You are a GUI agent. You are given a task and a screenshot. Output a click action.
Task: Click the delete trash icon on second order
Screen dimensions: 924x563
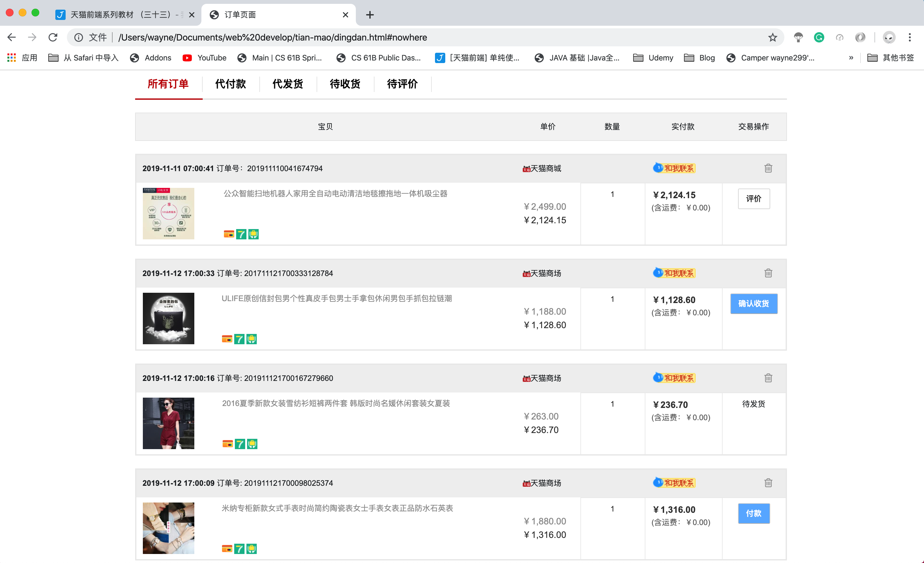(768, 272)
